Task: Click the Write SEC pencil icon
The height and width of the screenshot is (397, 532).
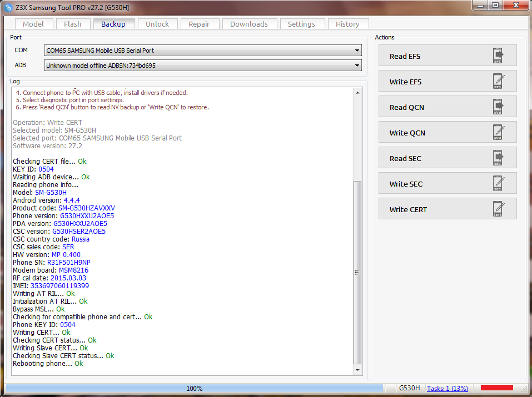Action: (498, 184)
